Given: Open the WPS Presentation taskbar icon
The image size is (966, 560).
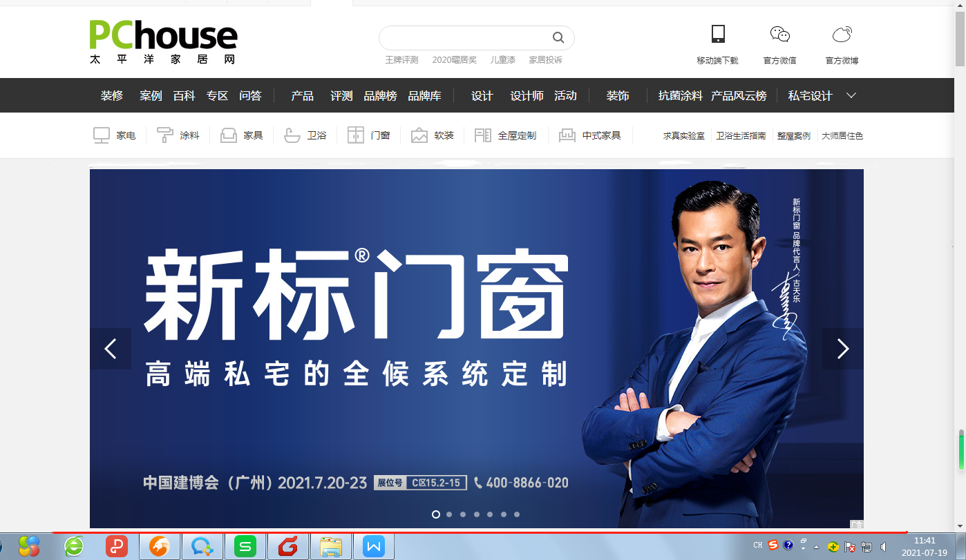Looking at the screenshot, I should tap(116, 547).
